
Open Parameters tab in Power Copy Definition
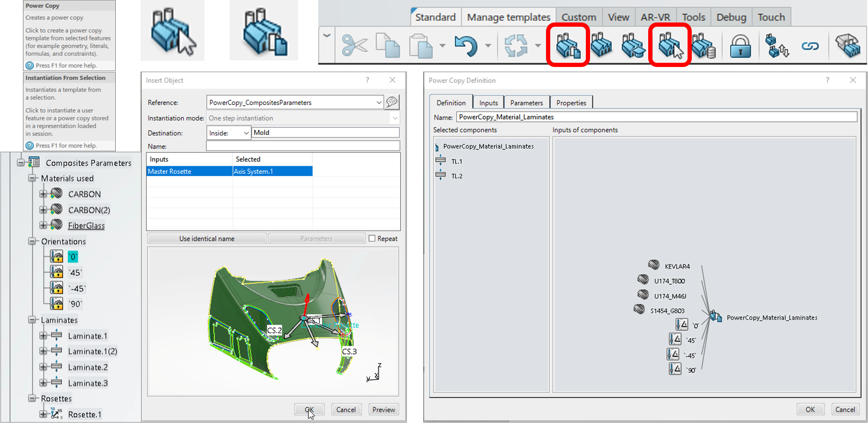click(526, 103)
